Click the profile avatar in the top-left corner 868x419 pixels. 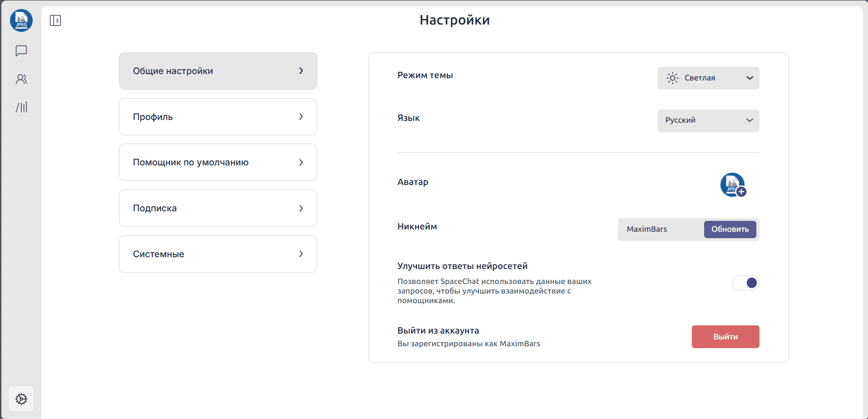pos(21,20)
